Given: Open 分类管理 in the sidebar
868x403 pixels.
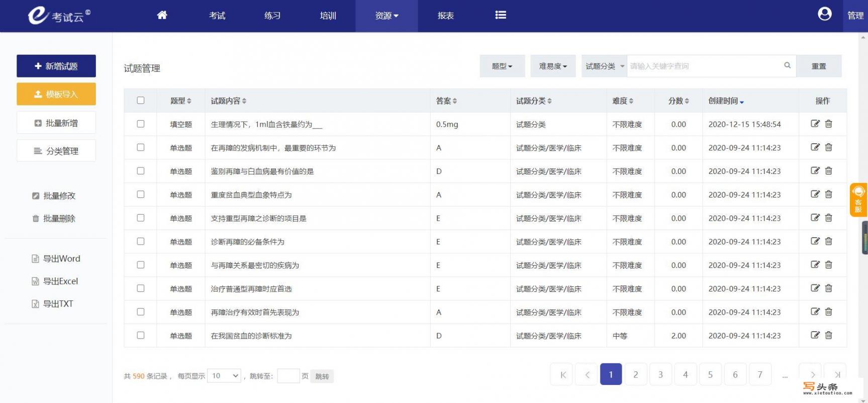Looking at the screenshot, I should [x=56, y=151].
